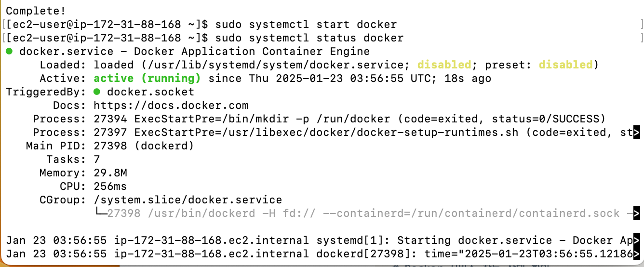Click the /system.slice/docker.service CGroup path
This screenshot has height=267, width=644.
pos(188,200)
